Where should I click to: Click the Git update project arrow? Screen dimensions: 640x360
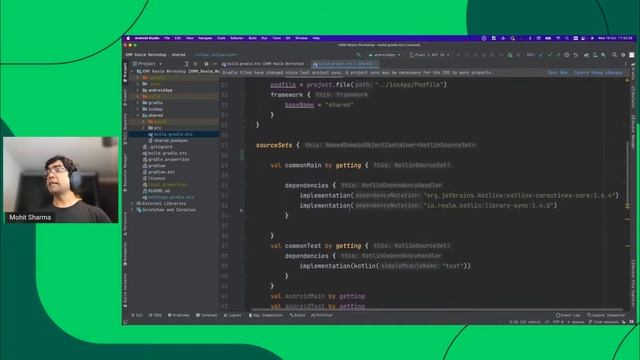point(541,55)
